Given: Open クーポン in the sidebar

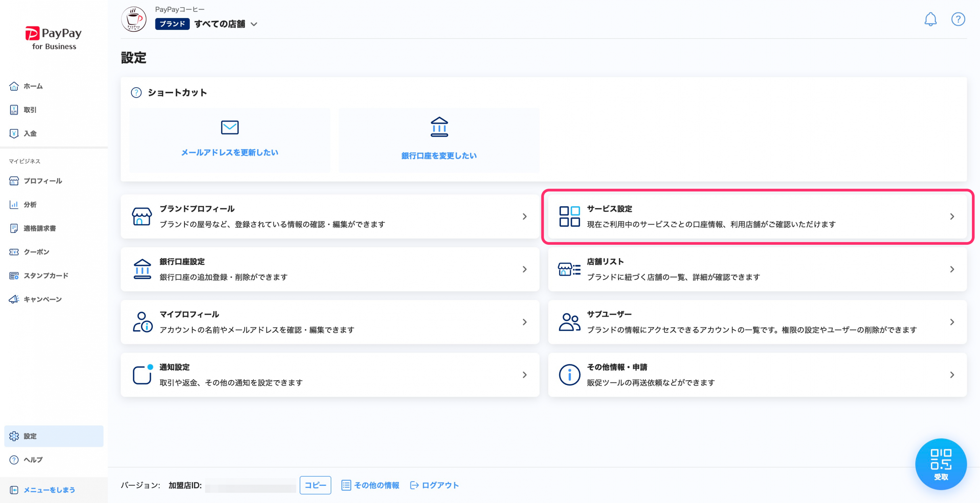Looking at the screenshot, I should tap(36, 252).
